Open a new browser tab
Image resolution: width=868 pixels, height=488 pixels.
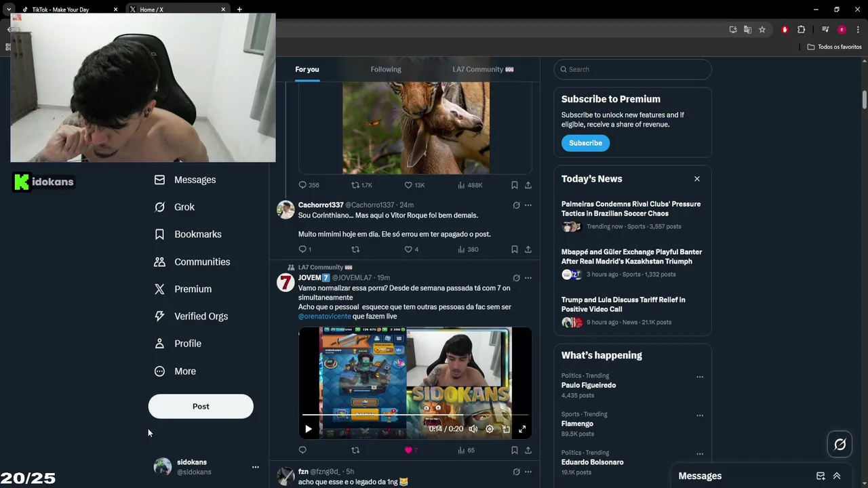pos(239,9)
